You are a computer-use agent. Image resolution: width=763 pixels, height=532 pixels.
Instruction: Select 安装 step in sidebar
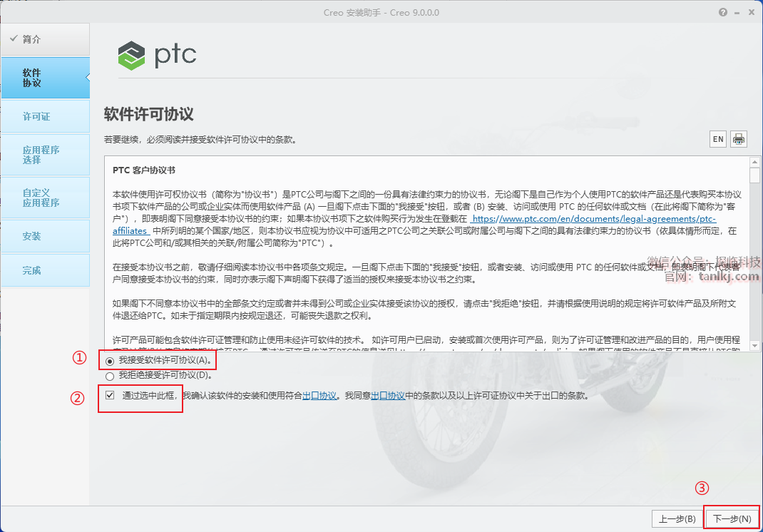(x=45, y=236)
